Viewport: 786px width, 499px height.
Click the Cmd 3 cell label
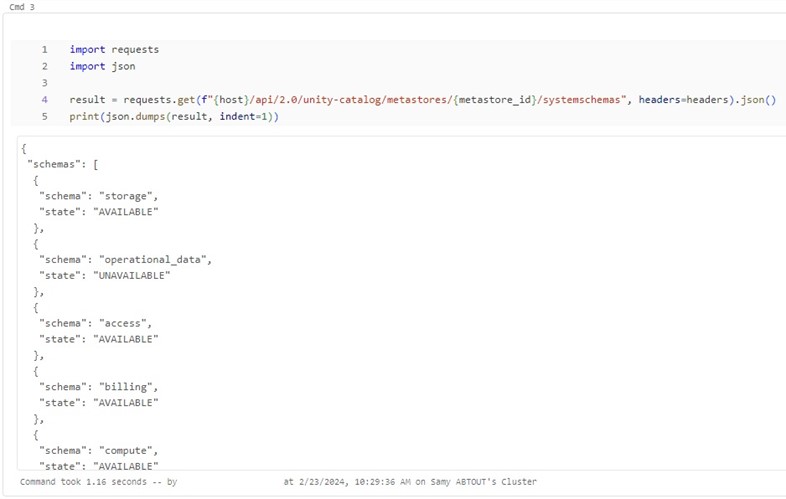click(x=22, y=7)
